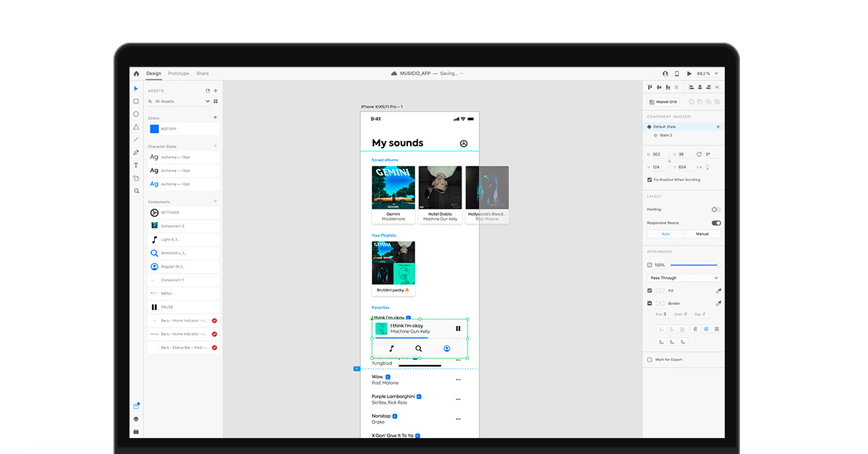The height and width of the screenshot is (454, 868).
Task: Click the #007AFF color swatch
Action: (x=154, y=129)
